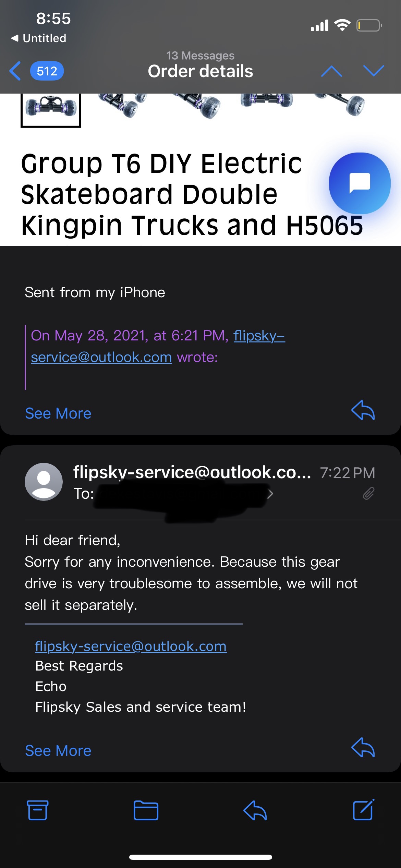This screenshot has width=401, height=868.
Task: Go to previous message with up arrow
Action: [x=331, y=71]
